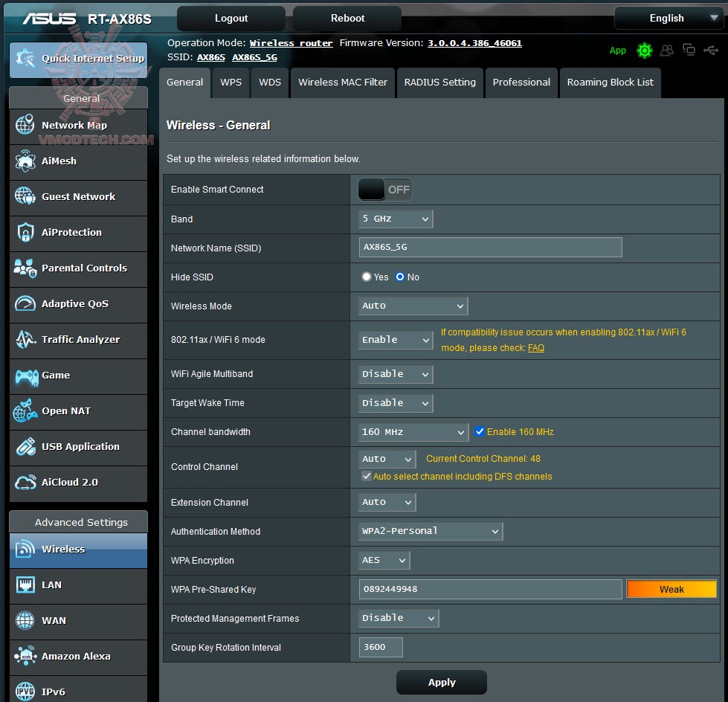Toggle Auto select channel including DFS checkbox

tap(367, 476)
